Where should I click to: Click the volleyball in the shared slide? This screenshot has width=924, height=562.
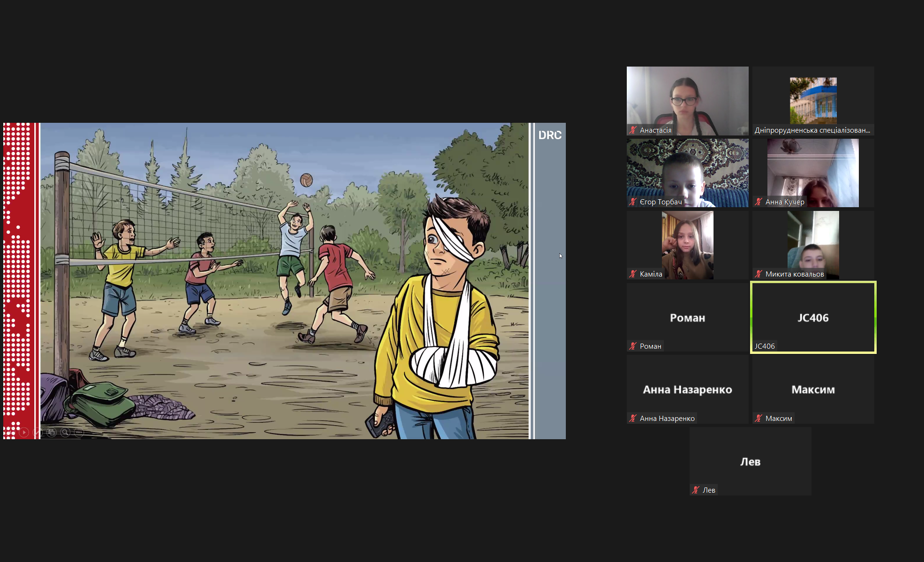pyautogui.click(x=306, y=180)
